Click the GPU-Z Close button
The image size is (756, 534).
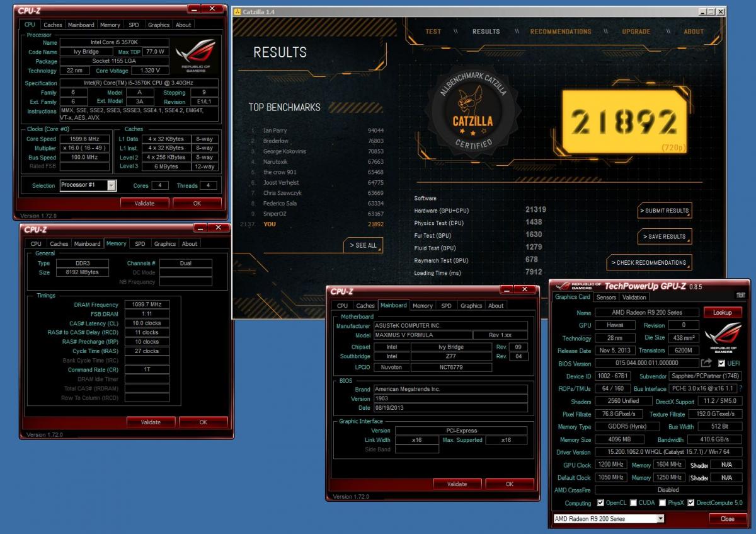727,519
